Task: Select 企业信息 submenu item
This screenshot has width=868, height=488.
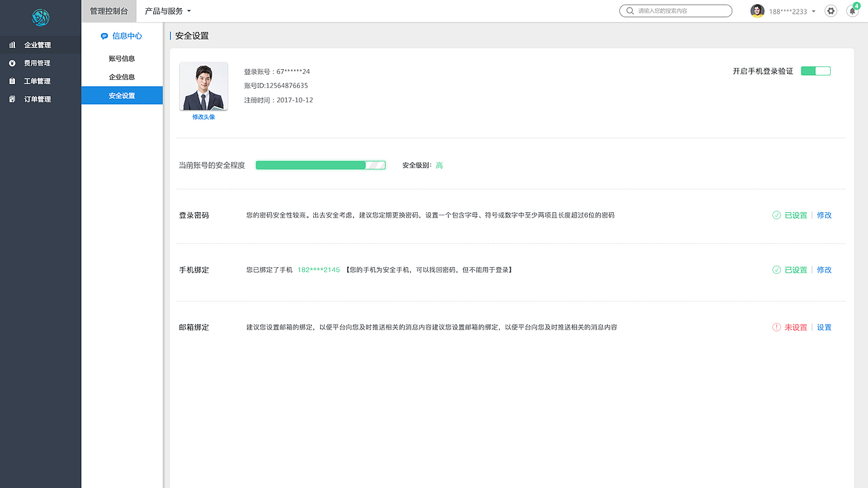Action: coord(122,77)
